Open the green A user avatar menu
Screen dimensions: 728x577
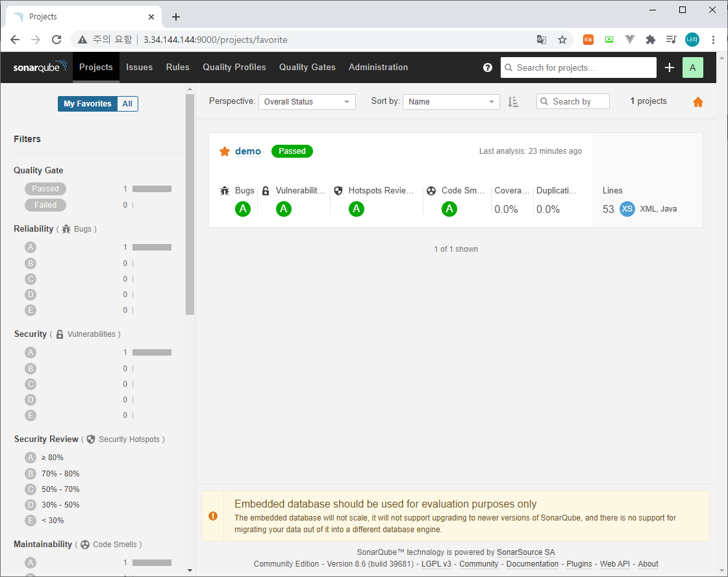point(692,68)
